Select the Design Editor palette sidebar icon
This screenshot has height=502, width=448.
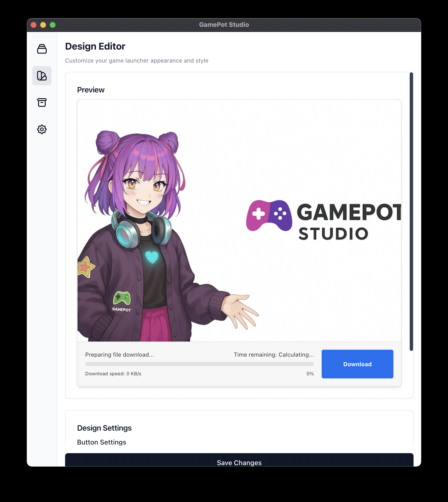(42, 76)
